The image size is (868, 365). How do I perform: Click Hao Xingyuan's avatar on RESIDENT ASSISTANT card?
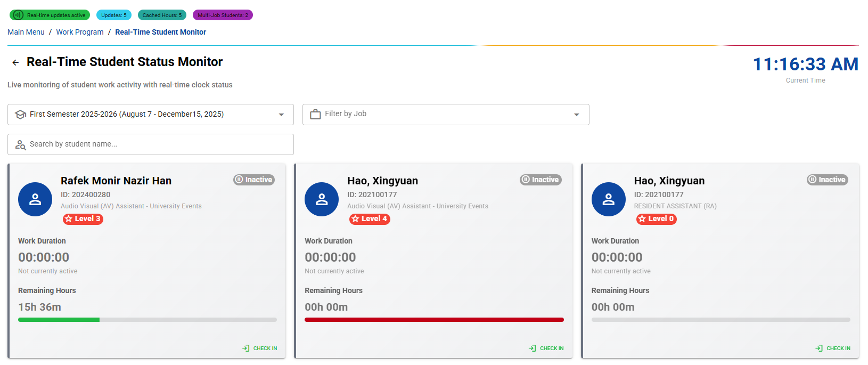pos(609,199)
